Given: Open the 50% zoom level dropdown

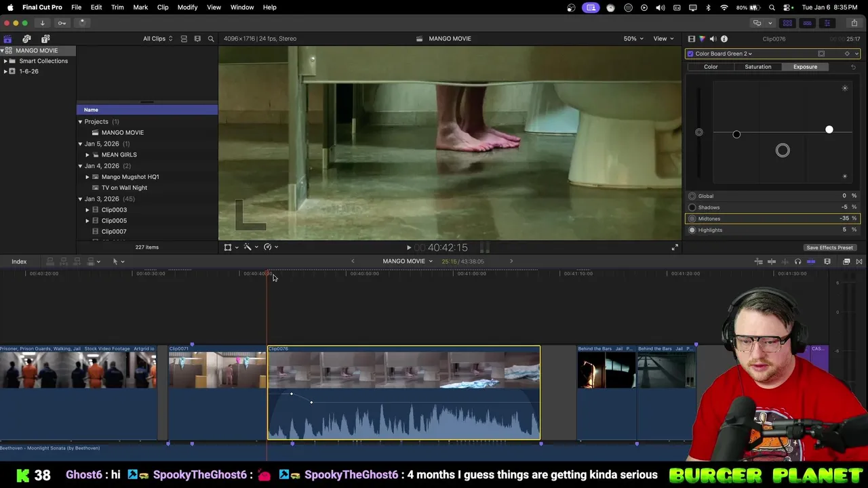Looking at the screenshot, I should [633, 39].
